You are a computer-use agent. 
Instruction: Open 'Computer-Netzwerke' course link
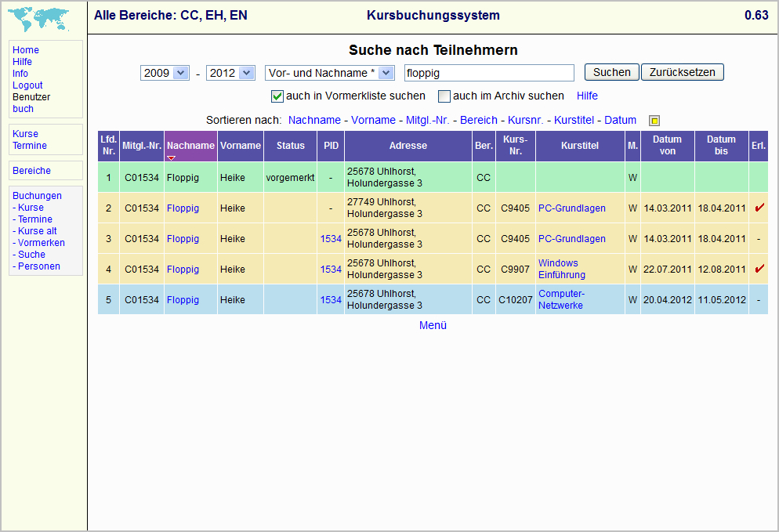point(561,299)
